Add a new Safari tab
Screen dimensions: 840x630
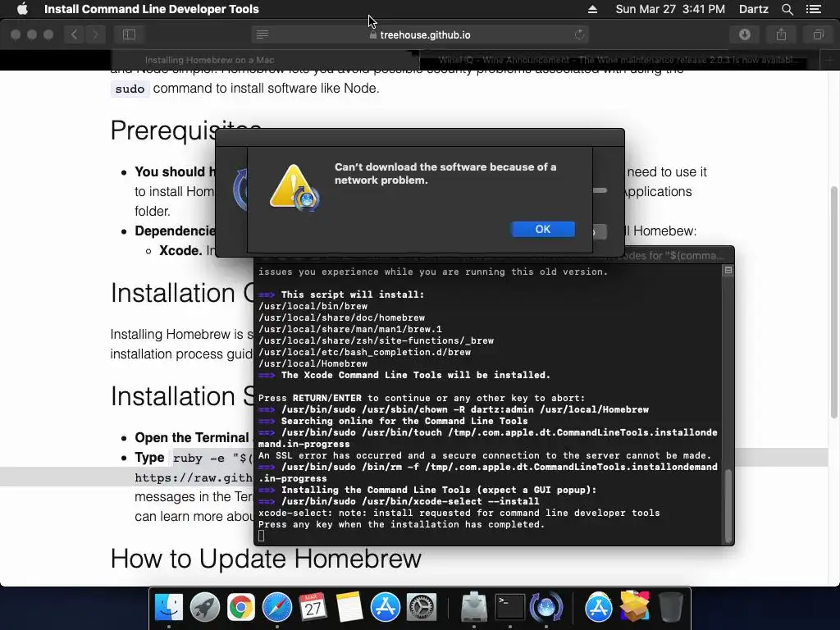point(829,60)
